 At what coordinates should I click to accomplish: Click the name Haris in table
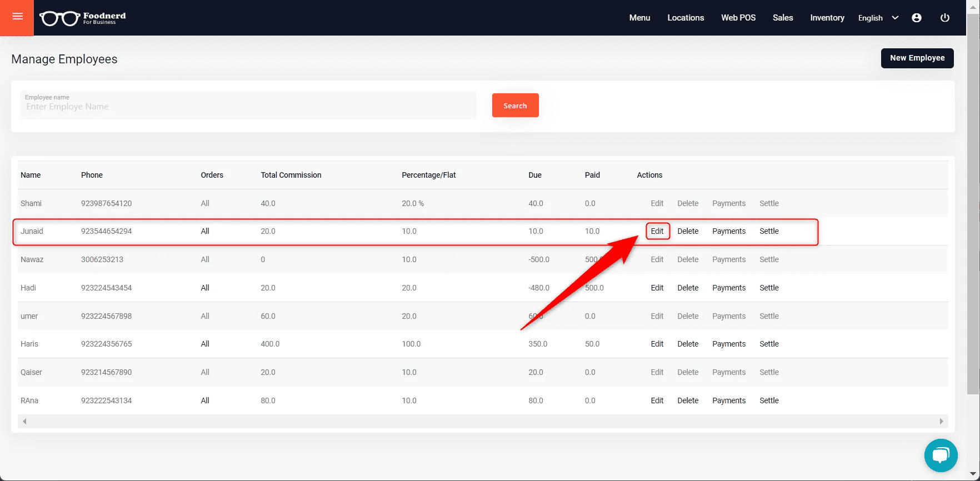[x=29, y=344]
